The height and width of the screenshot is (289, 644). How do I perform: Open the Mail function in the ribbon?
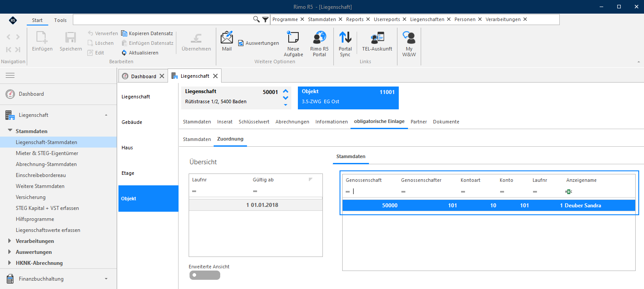pos(227,42)
